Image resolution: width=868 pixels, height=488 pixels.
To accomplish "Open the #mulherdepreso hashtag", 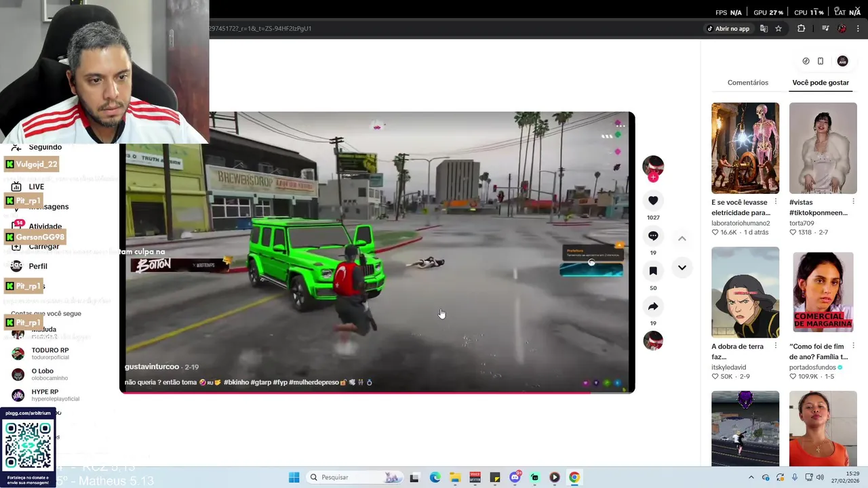I will [314, 382].
